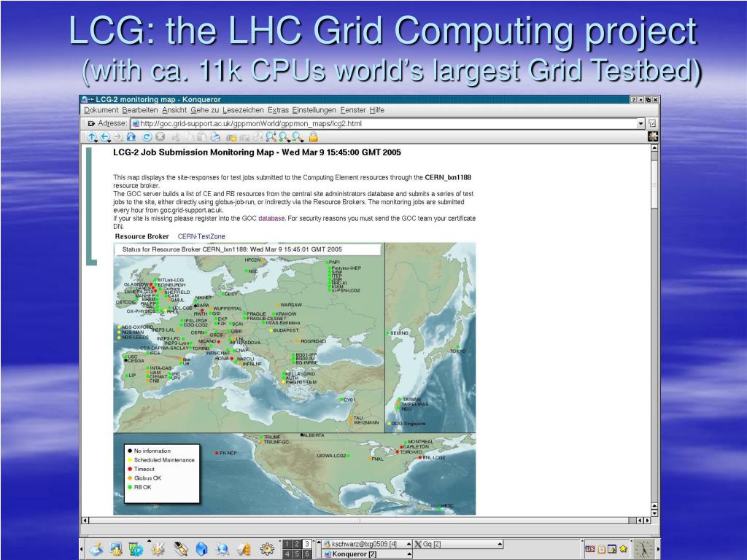
Task: Click the Paste clipboard toolbar icon
Action: point(202,137)
